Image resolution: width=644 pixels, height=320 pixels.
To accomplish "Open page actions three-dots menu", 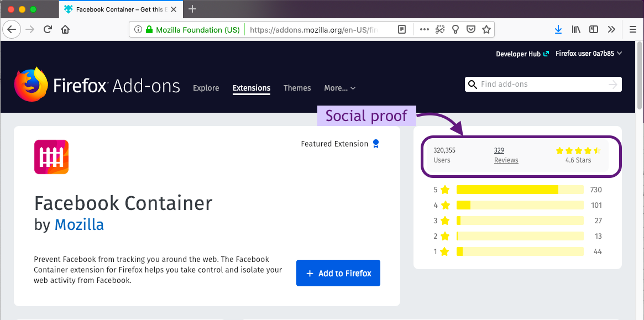I will tap(425, 29).
